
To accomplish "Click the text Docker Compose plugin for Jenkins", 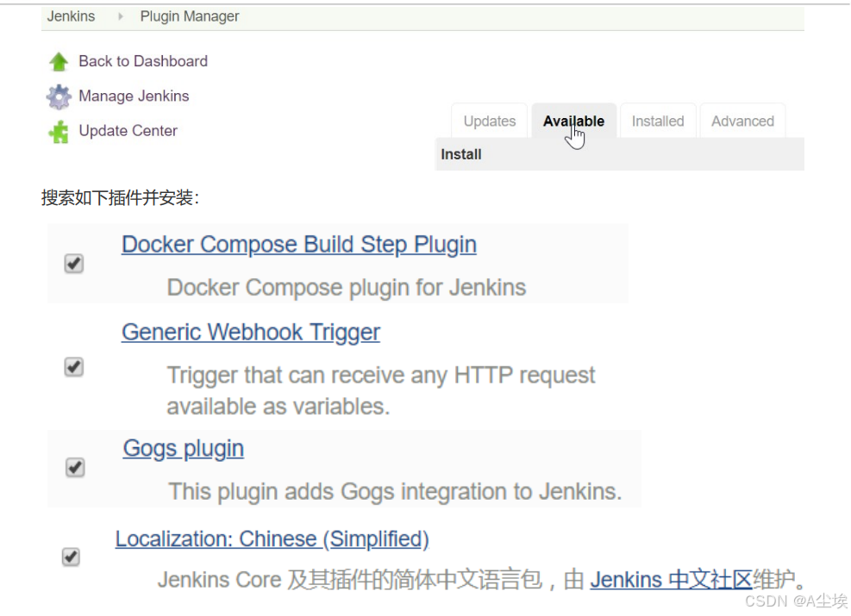I will pyautogui.click(x=347, y=288).
